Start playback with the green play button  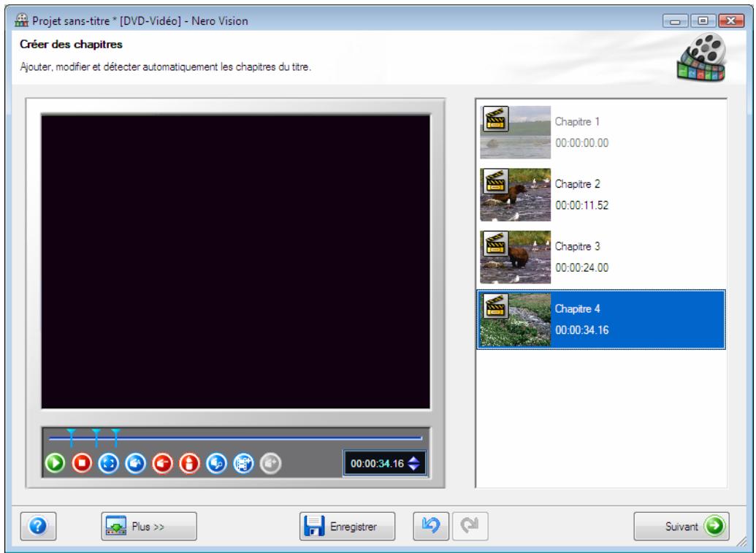55,463
